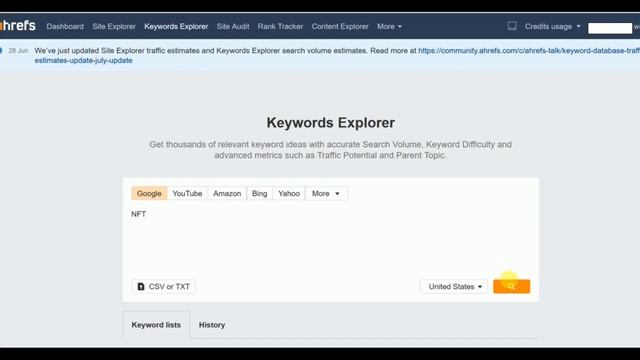The width and height of the screenshot is (640, 360).
Task: Click the Ahrefs logo
Action: 18,25
